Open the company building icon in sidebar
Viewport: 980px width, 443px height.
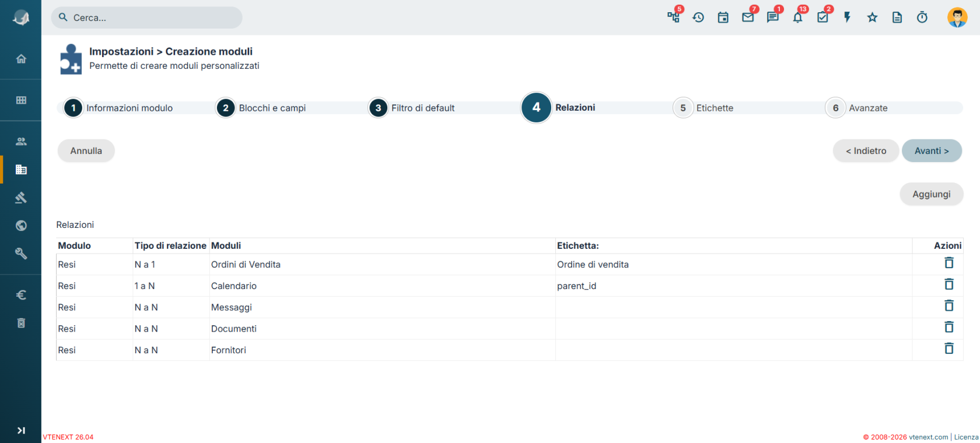(x=21, y=170)
